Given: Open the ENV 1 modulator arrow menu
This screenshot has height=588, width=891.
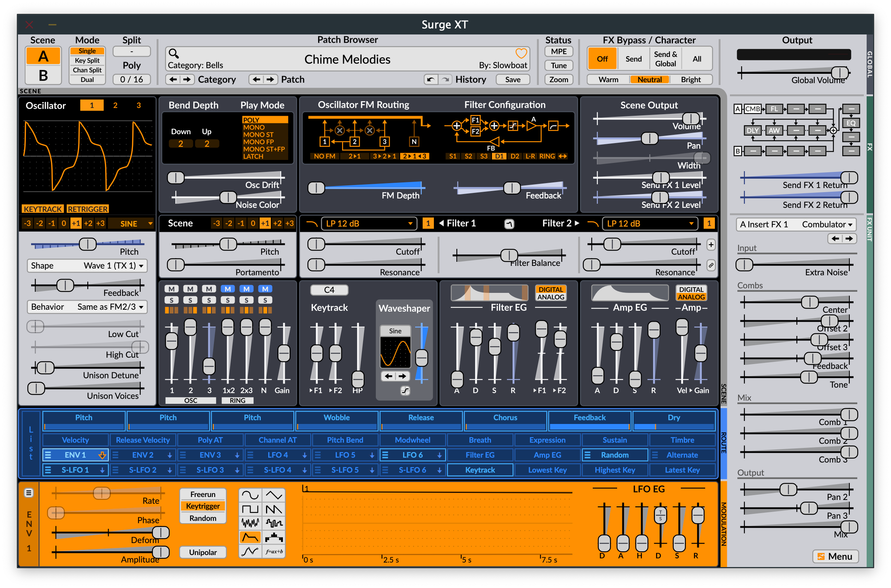Looking at the screenshot, I should coord(102,455).
